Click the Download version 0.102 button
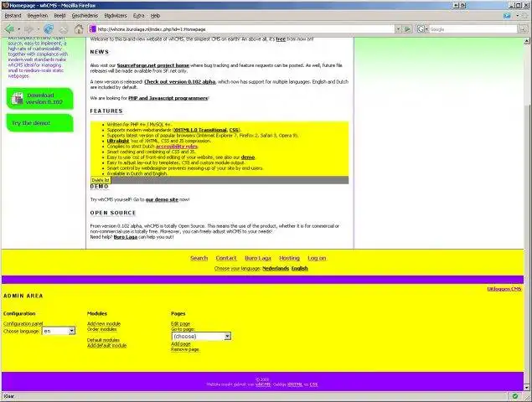 (39, 98)
